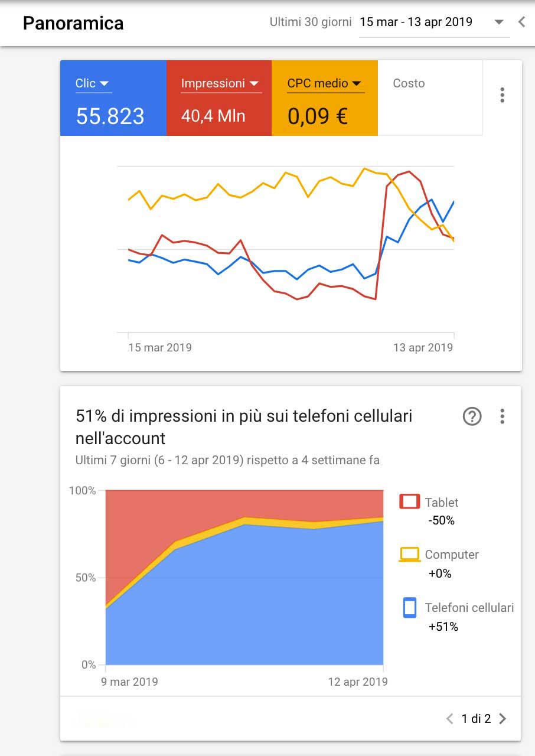The width and height of the screenshot is (535, 756).
Task: Click the Telefoni cellulari phone icon in the legend
Action: (x=410, y=608)
